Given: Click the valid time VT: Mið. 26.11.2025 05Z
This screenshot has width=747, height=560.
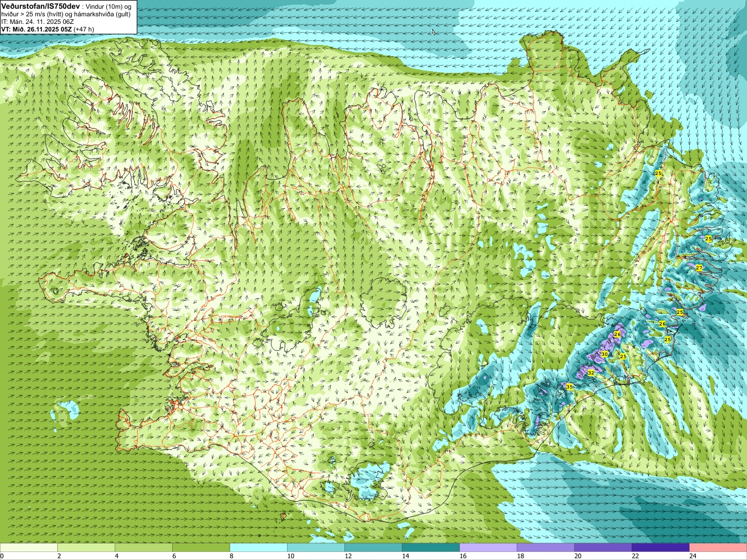Looking at the screenshot, I should click(x=36, y=29).
